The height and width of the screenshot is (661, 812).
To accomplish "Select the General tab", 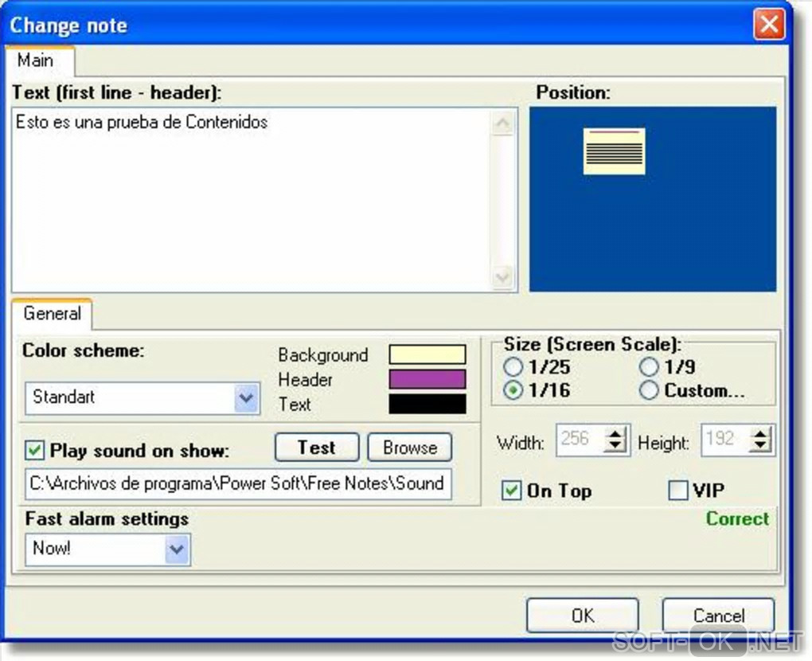I will point(52,314).
